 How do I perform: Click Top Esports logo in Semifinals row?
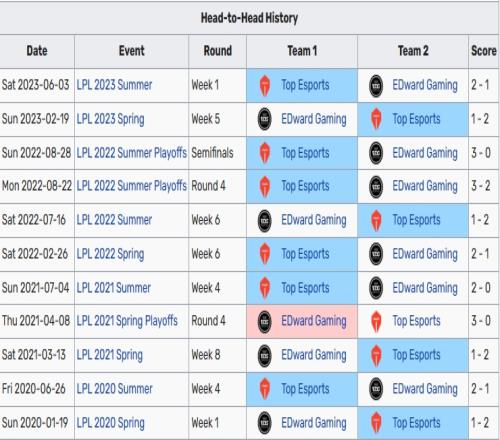pyautogui.click(x=265, y=153)
